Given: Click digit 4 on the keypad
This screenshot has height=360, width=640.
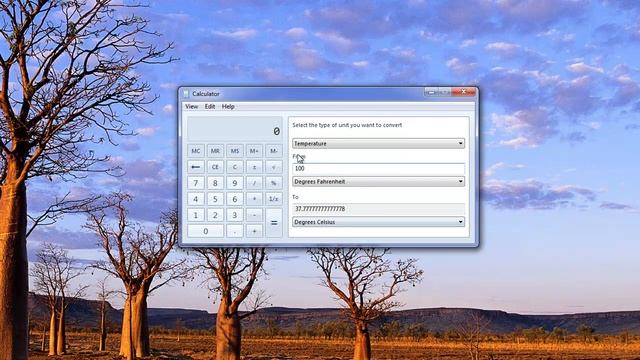Looking at the screenshot, I should coord(196,199).
